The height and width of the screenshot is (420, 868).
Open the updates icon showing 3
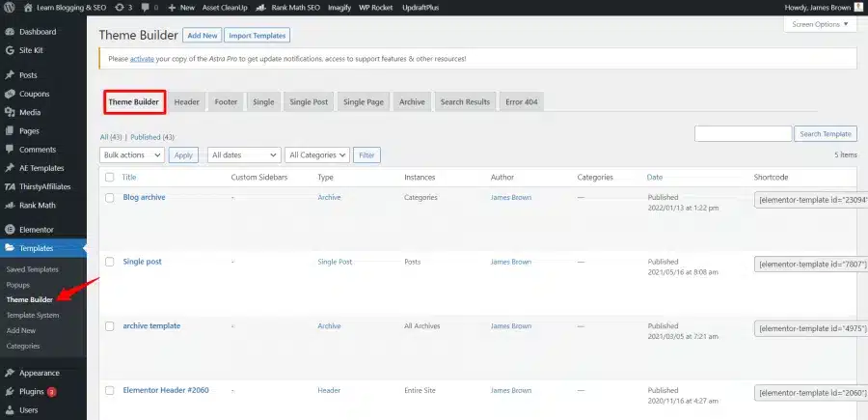point(119,8)
